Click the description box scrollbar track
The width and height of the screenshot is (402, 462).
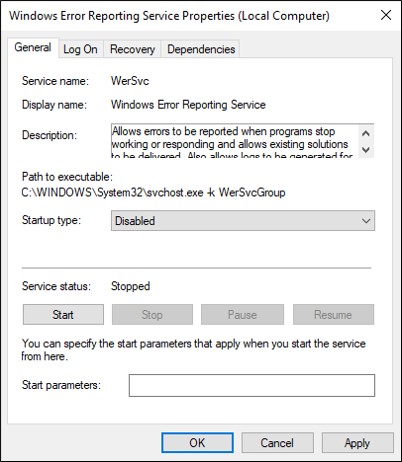pos(366,142)
